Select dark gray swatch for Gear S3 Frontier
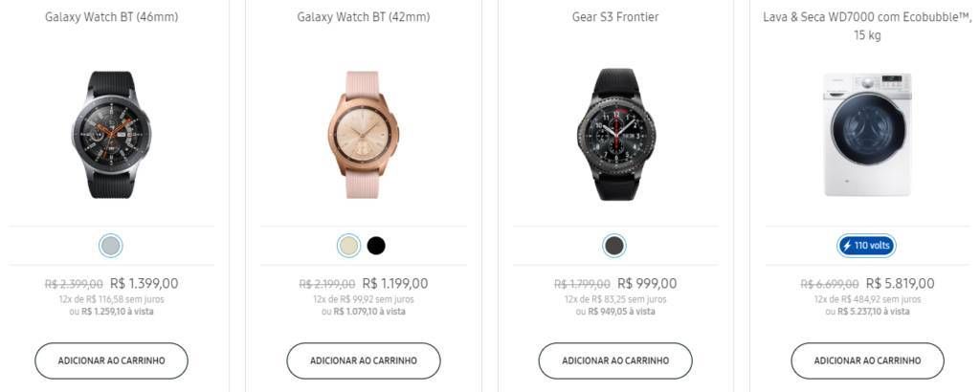 point(614,246)
